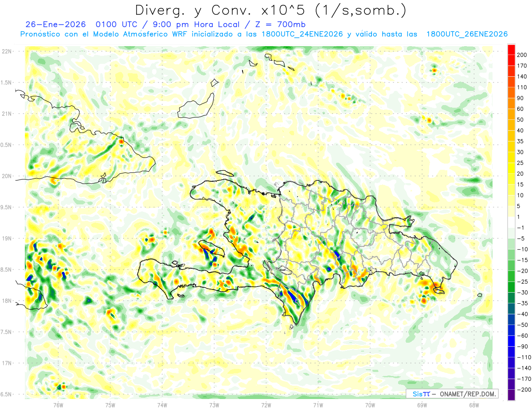The width and height of the screenshot is (532, 411).
Task: Click the '-110' legend value
Action: coord(524,357)
